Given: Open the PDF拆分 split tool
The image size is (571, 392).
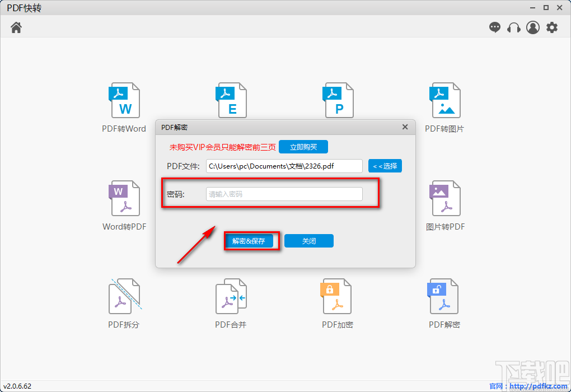Looking at the screenshot, I should pyautogui.click(x=124, y=297).
